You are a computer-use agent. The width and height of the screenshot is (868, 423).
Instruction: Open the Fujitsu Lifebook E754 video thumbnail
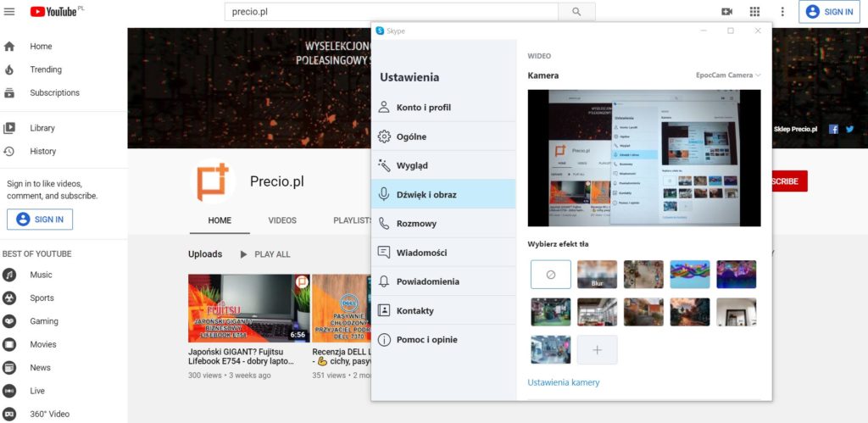[x=249, y=309]
